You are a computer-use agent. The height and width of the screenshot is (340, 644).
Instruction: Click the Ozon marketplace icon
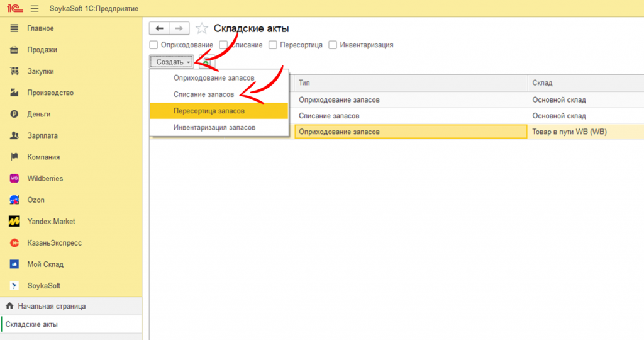point(14,200)
